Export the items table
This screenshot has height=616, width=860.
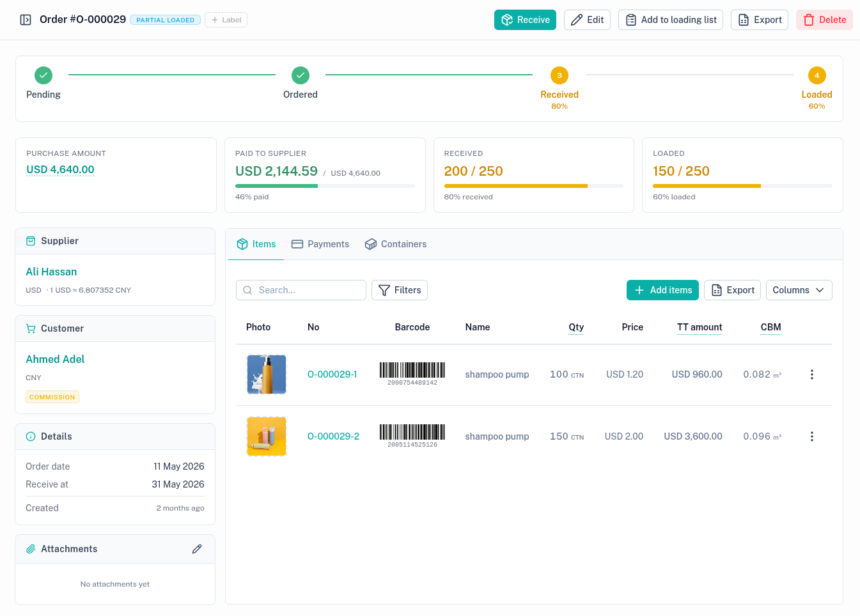733,290
